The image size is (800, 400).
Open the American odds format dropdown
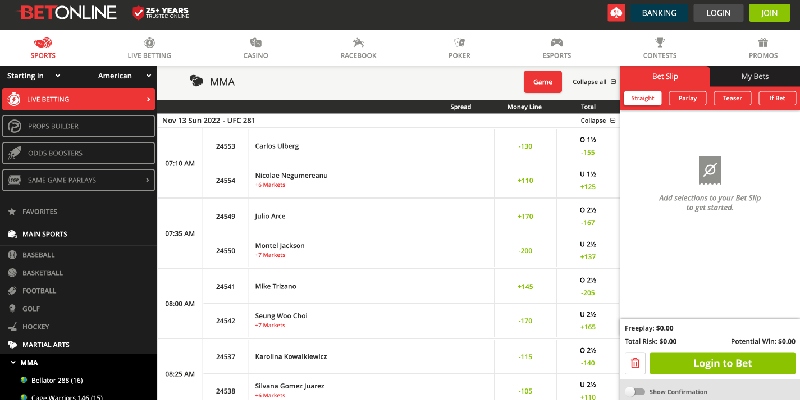tap(124, 76)
